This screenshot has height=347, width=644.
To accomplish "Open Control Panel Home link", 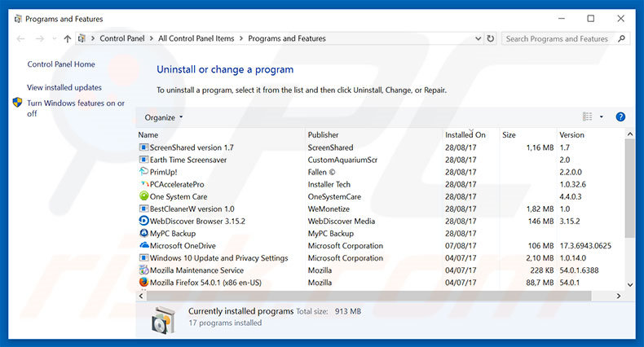I will tap(61, 64).
